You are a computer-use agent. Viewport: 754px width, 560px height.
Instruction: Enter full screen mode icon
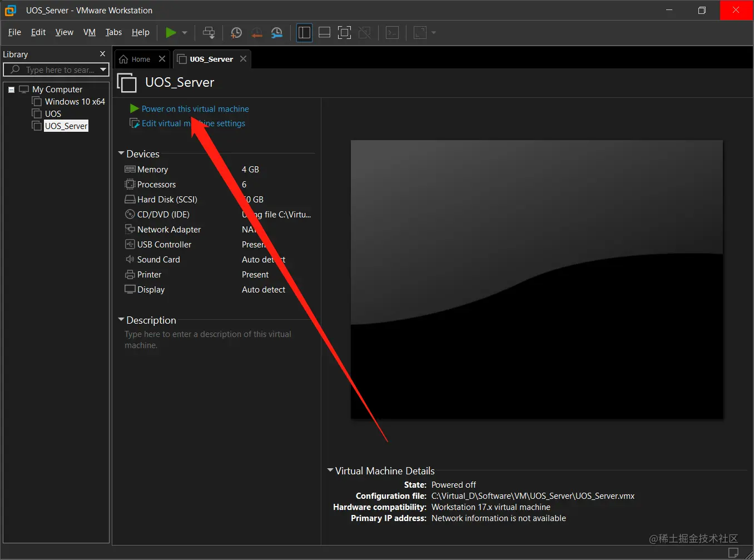click(x=344, y=33)
